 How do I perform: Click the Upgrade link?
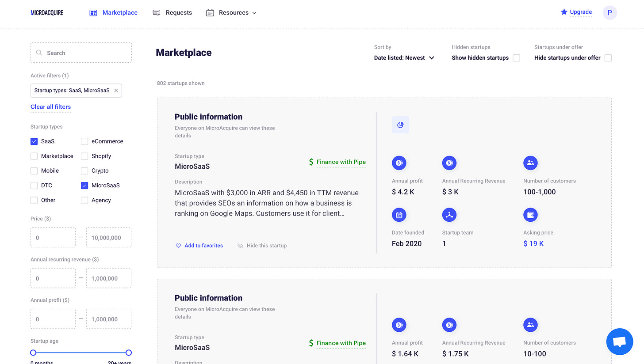coord(581,12)
